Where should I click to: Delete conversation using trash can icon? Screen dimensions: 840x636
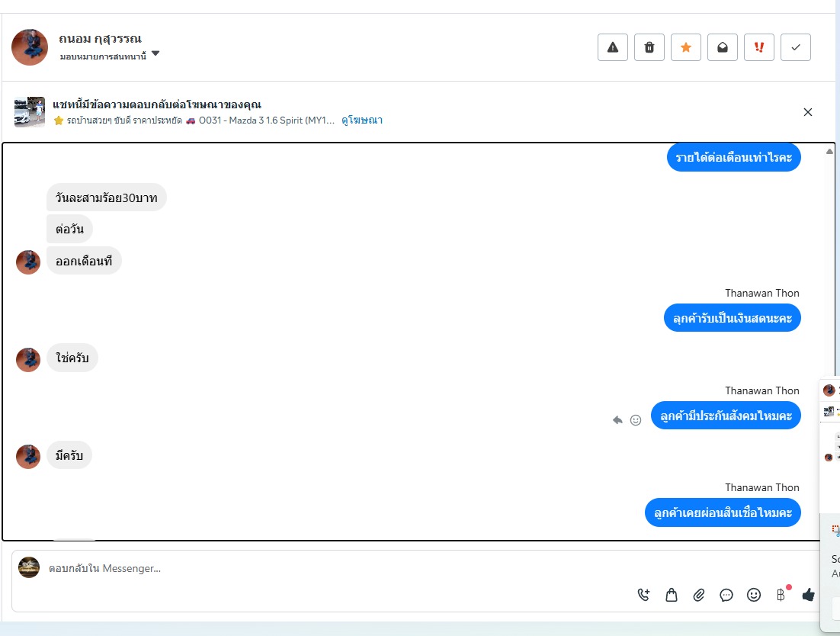tap(649, 47)
